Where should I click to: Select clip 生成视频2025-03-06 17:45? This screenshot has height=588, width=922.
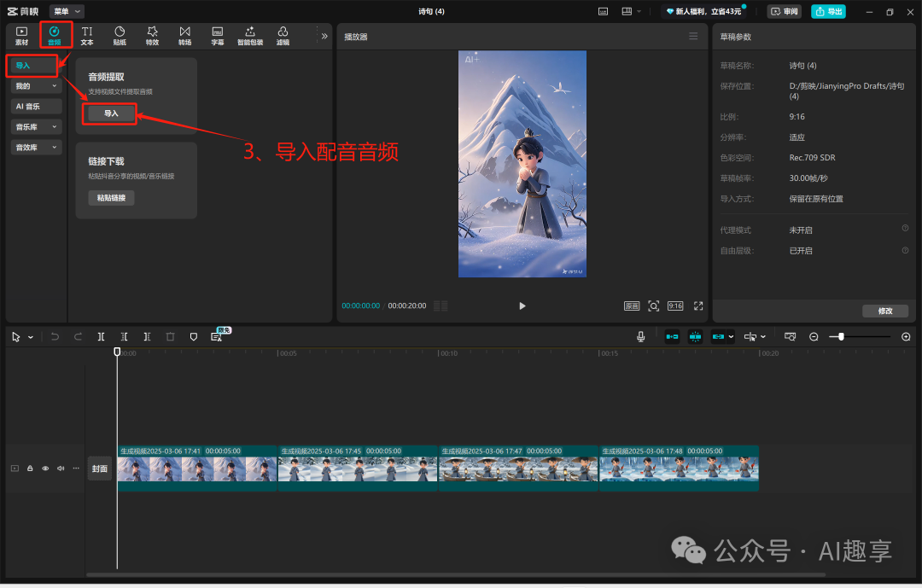coord(358,468)
